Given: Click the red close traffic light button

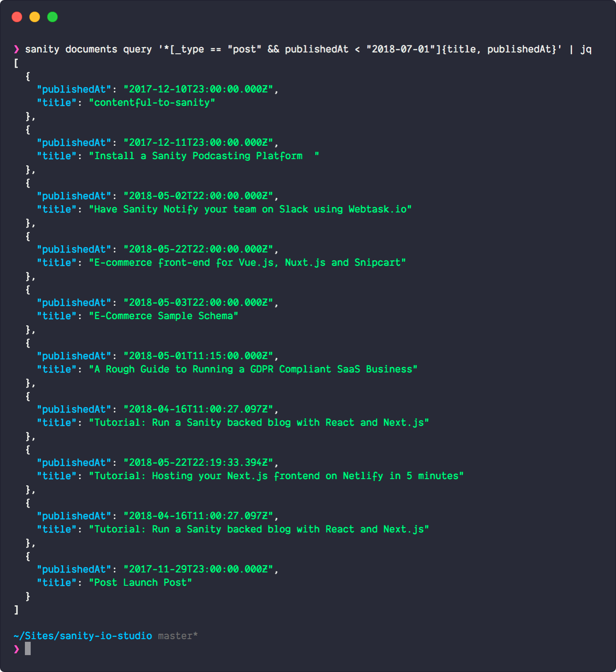Looking at the screenshot, I should (x=17, y=16).
